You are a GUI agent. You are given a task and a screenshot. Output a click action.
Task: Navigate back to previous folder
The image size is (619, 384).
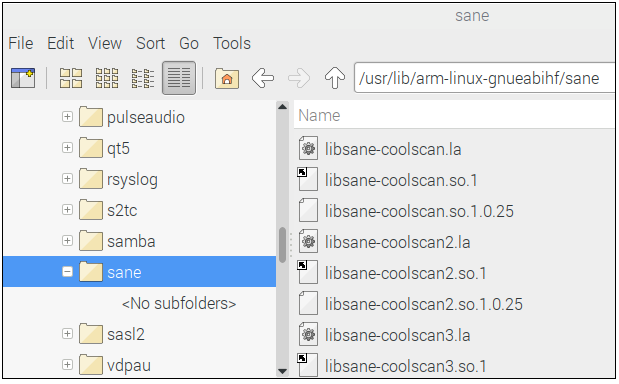(263, 78)
